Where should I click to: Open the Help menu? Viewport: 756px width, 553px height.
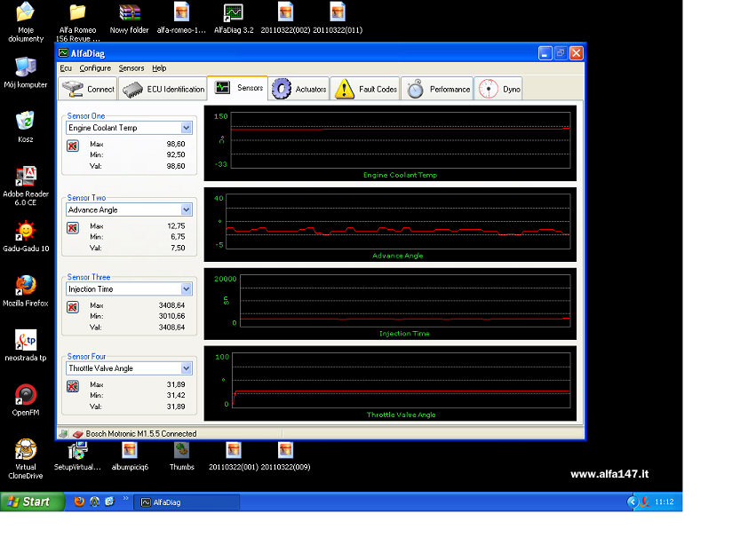click(159, 68)
